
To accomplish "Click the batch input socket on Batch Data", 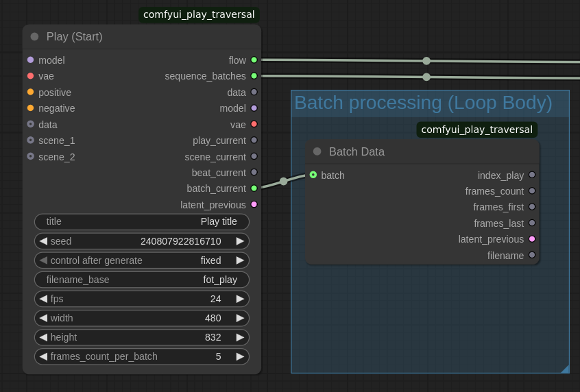I will (x=313, y=175).
